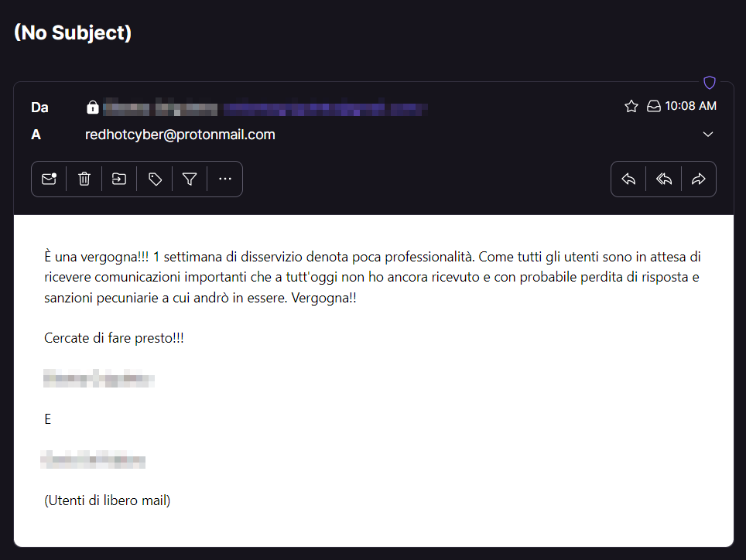Star this message
The width and height of the screenshot is (746, 560).
click(631, 106)
